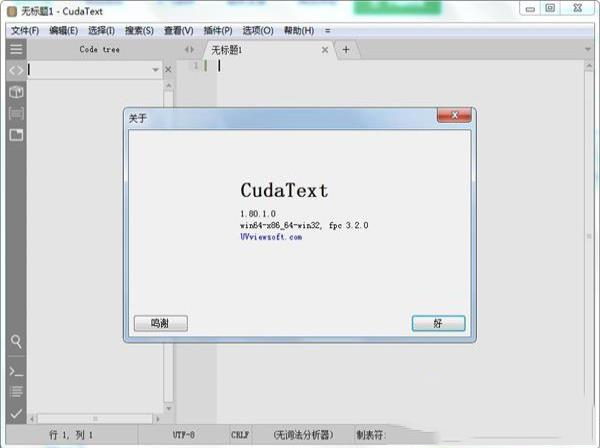The width and height of the screenshot is (600, 448).
Task: Open the 查看(V) menu
Action: tap(179, 31)
